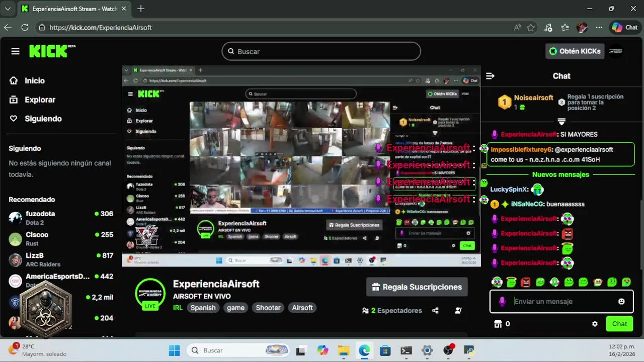644x362 pixels.
Task: Close the ExperienciaAirsoft Stream tab
Action: click(123, 9)
